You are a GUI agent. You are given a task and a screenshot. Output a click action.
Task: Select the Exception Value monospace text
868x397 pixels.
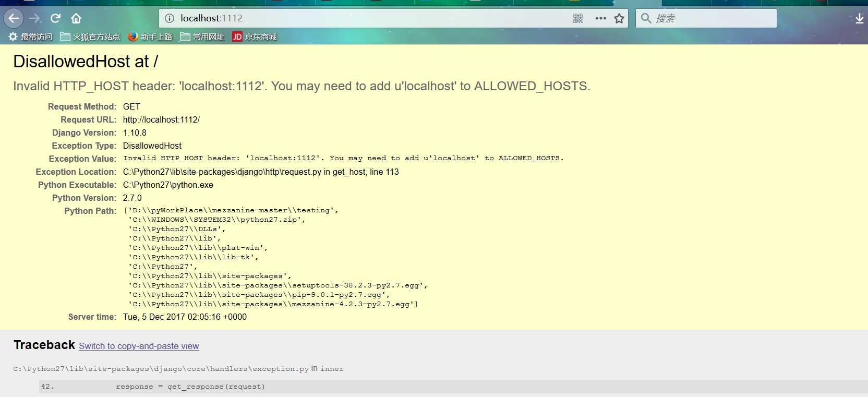pyautogui.click(x=343, y=158)
